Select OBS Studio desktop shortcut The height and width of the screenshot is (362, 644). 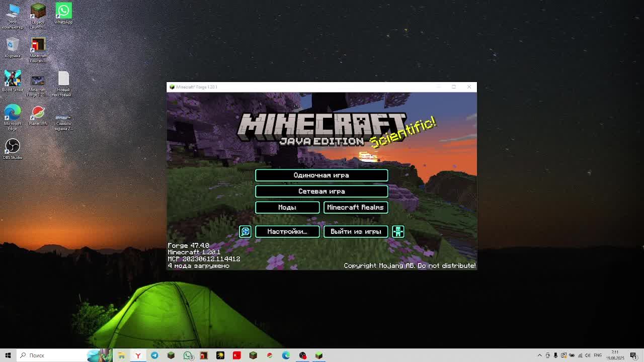click(x=13, y=149)
